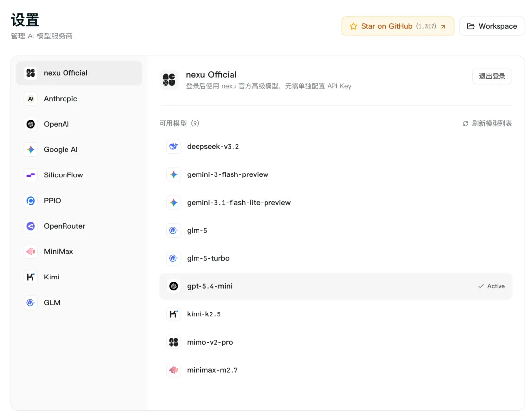This screenshot has width=532, height=417.
Task: Select the currently active gpt-5.4-mini row
Action: 335,286
